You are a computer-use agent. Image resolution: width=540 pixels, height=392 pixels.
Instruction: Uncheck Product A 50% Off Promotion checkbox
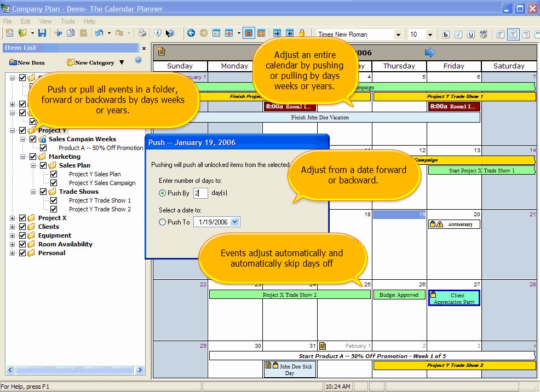tap(43, 148)
